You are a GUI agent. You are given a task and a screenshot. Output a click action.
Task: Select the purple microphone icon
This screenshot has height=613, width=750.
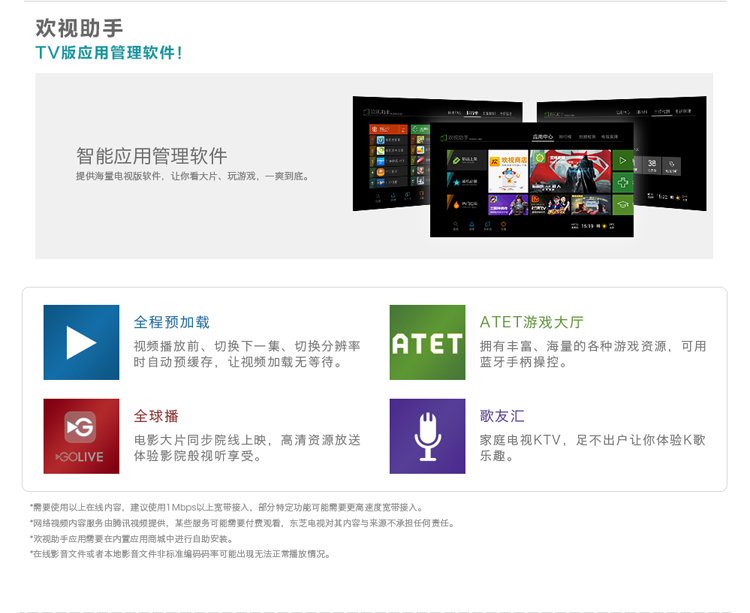(427, 436)
